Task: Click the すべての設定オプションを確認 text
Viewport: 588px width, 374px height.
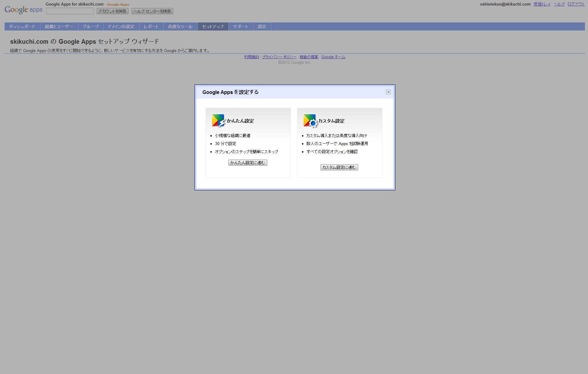Action: pos(332,152)
